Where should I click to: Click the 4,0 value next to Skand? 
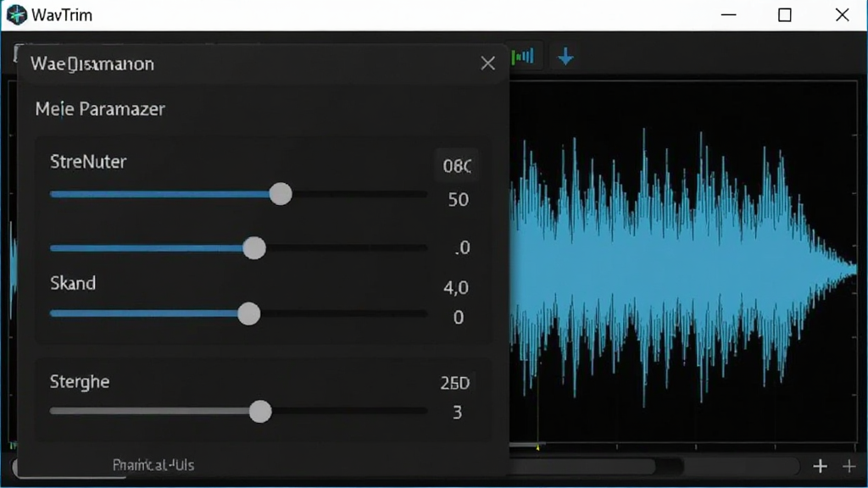coord(456,288)
